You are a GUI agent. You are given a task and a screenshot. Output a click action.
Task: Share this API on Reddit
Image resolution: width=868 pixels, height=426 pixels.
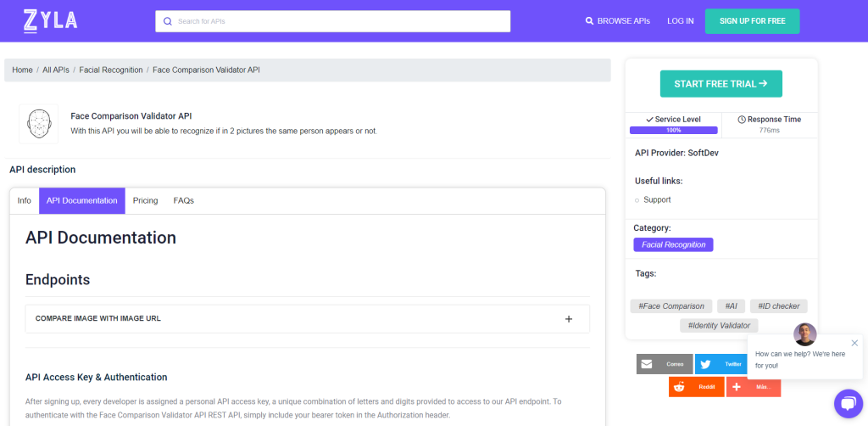point(696,387)
